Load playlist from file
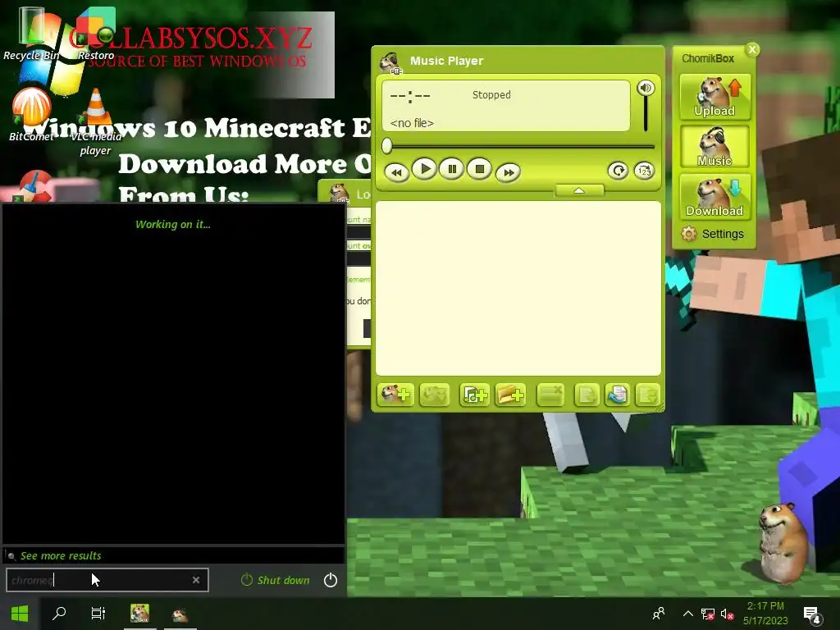The image size is (840, 630). point(617,395)
